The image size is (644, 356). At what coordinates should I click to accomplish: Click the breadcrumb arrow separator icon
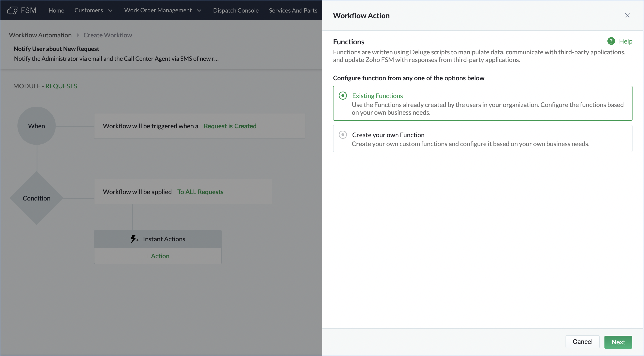[x=78, y=35]
